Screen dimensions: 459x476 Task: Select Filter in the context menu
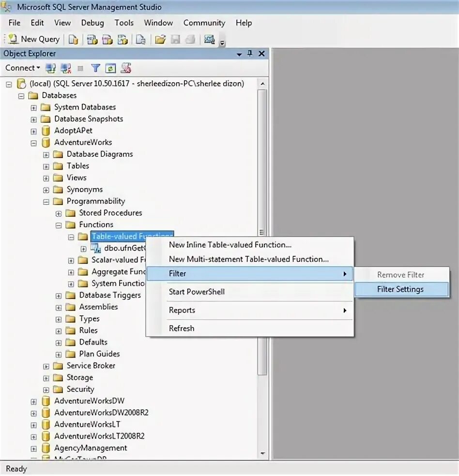pyautogui.click(x=250, y=274)
